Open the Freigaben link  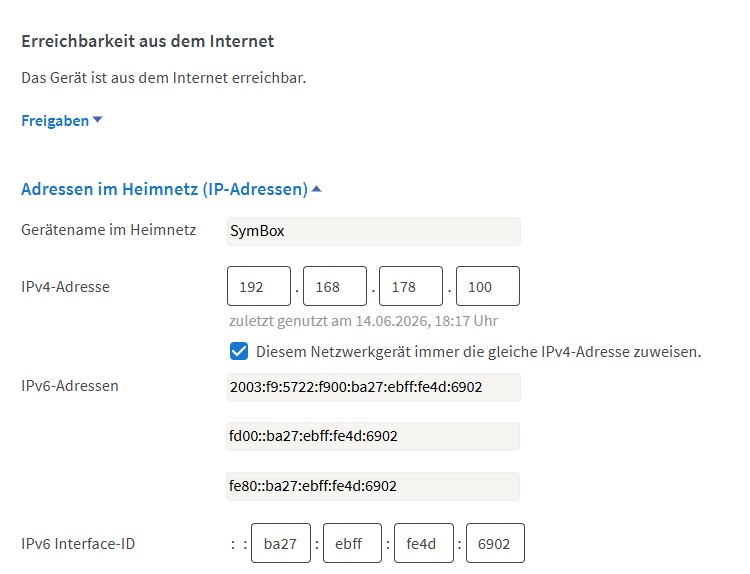pos(55,121)
